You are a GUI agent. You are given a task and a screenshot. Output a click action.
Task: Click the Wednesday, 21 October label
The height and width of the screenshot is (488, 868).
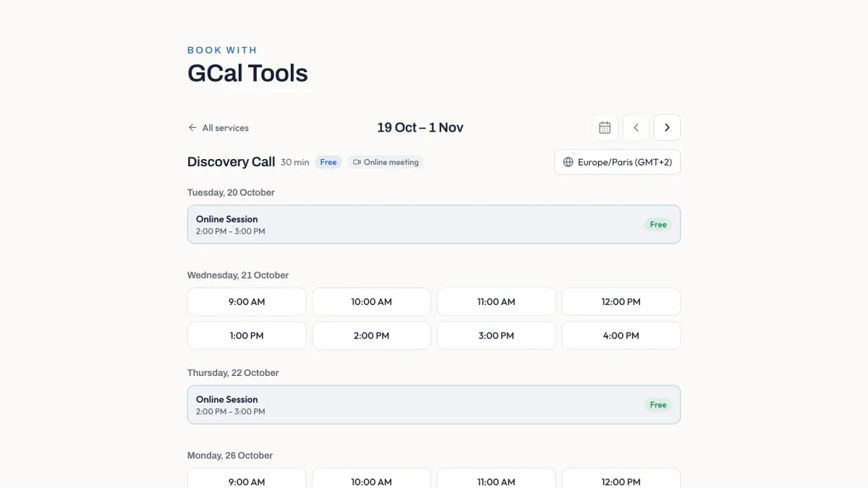(x=238, y=275)
